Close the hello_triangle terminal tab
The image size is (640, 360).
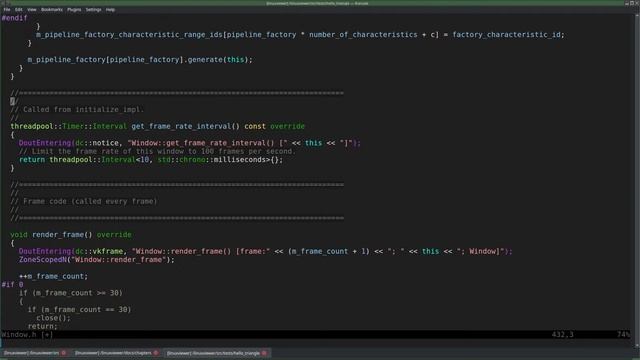click(264, 353)
